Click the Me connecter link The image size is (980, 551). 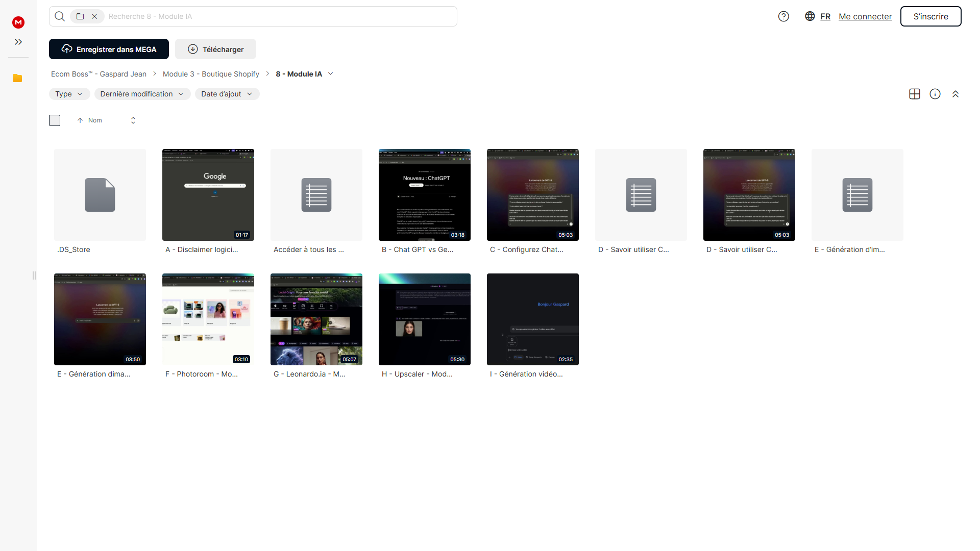tap(865, 16)
